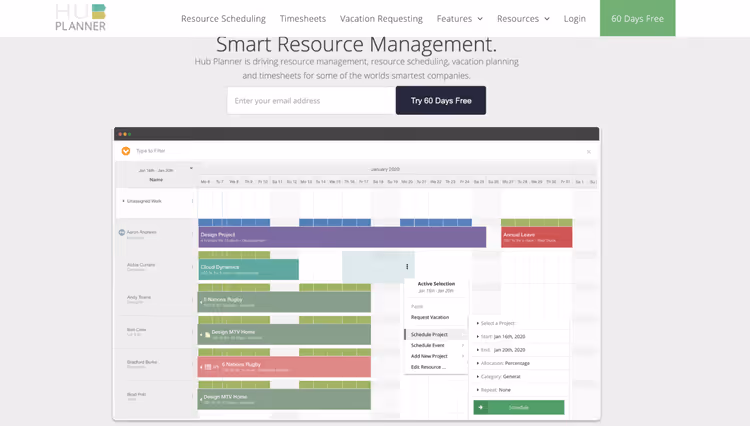
Task: Click the email address input field
Action: coord(311,100)
